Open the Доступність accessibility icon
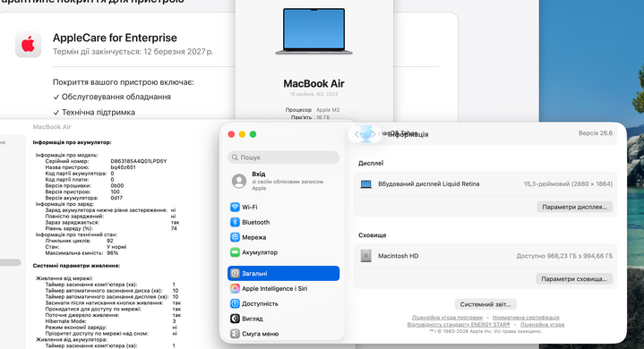The image size is (644, 349). click(235, 304)
